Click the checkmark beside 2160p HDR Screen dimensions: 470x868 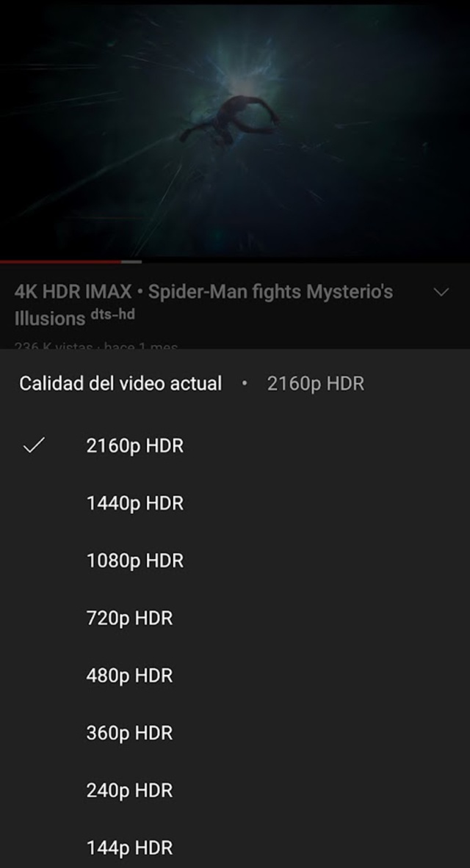pyautogui.click(x=34, y=445)
